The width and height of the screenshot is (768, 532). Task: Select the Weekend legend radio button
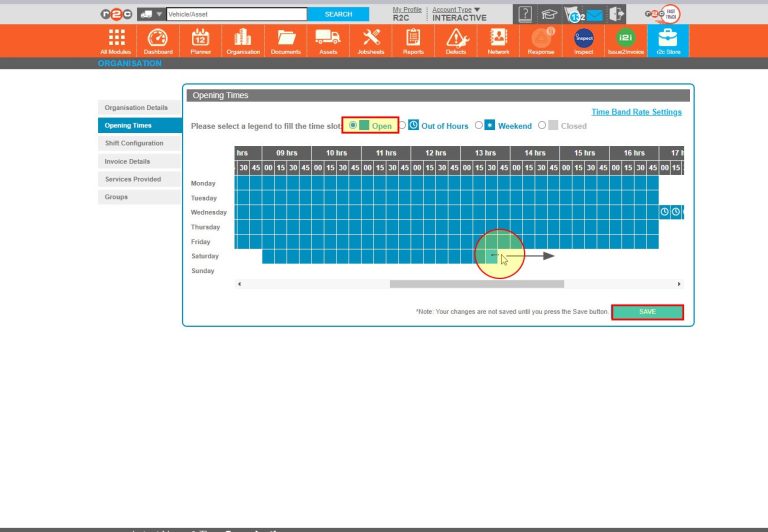point(479,125)
